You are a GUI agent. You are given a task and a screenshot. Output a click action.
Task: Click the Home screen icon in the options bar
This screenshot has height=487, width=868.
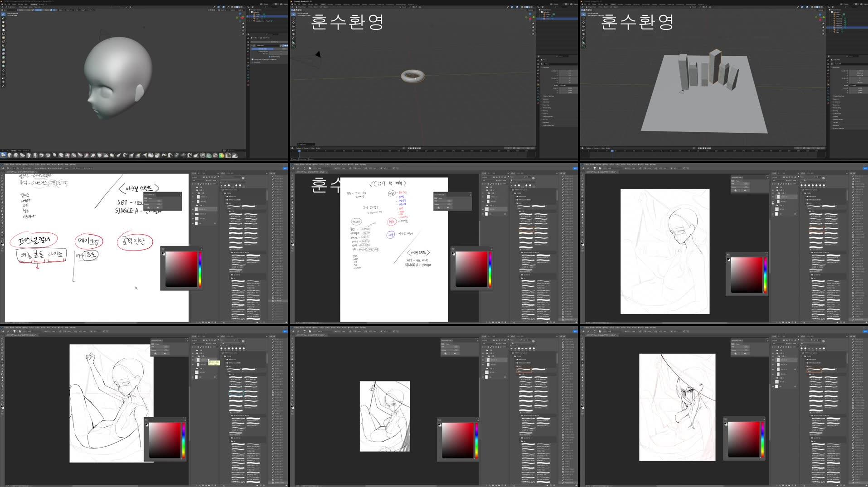(x=3, y=168)
